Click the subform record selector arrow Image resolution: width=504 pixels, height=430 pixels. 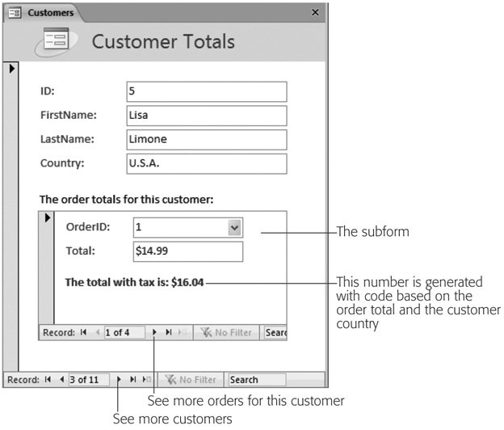(x=48, y=217)
